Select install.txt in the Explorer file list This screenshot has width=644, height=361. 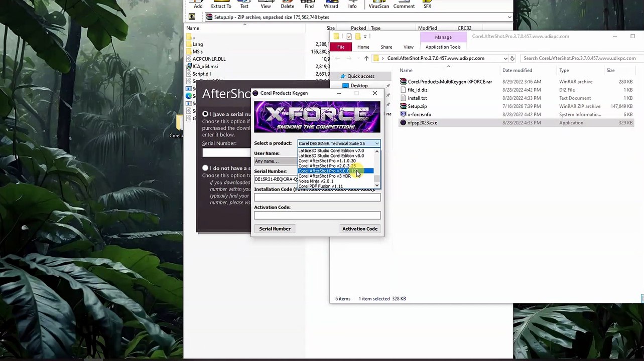(417, 98)
